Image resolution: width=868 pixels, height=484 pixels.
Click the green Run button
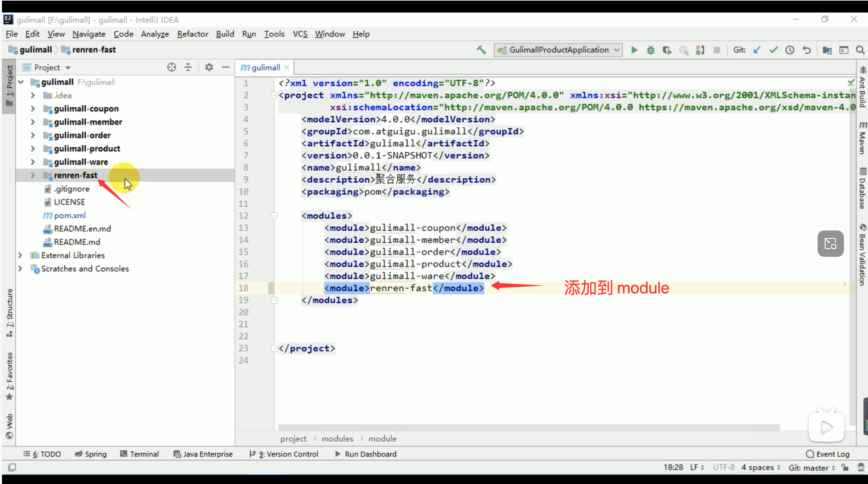(634, 50)
